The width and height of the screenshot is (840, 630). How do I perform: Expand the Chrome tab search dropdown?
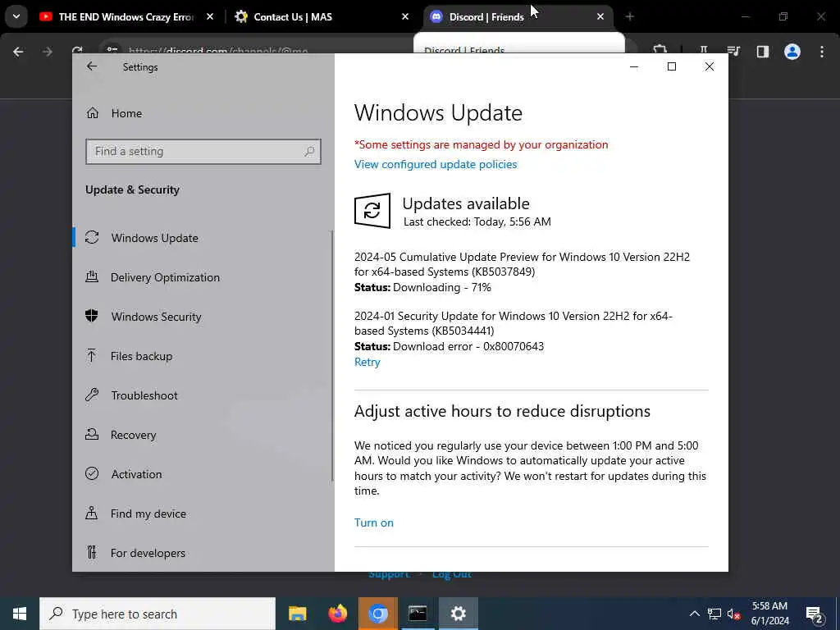point(16,16)
